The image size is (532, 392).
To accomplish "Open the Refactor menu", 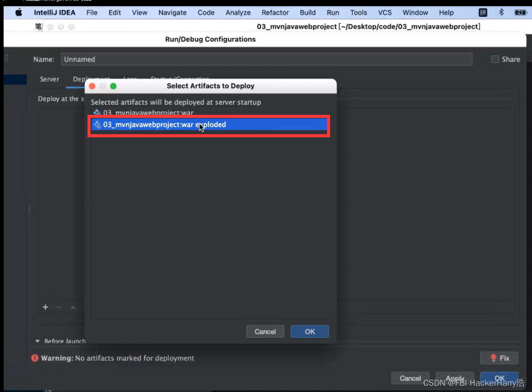I will point(275,12).
